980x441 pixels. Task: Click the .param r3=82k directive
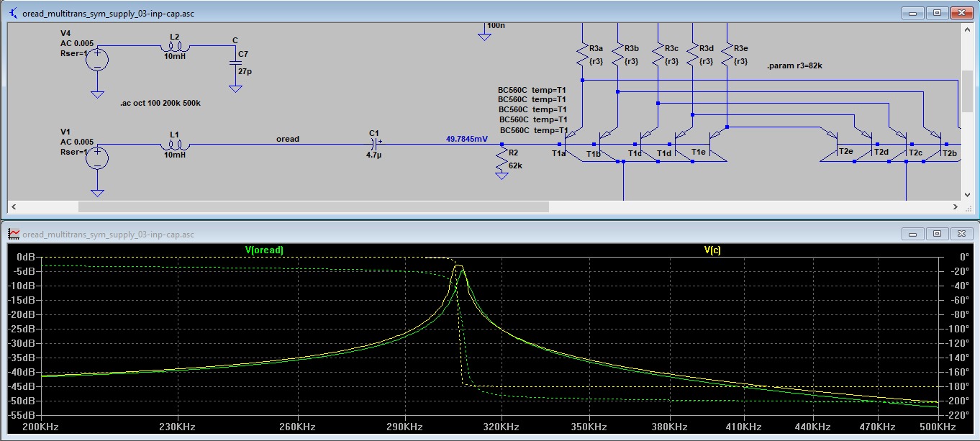tap(794, 65)
